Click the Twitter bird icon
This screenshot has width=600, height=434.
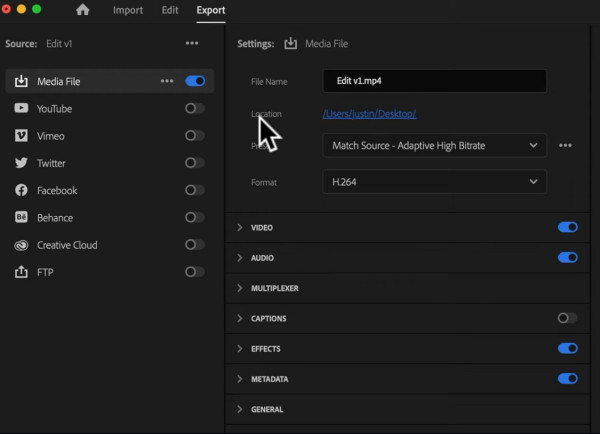(21, 163)
